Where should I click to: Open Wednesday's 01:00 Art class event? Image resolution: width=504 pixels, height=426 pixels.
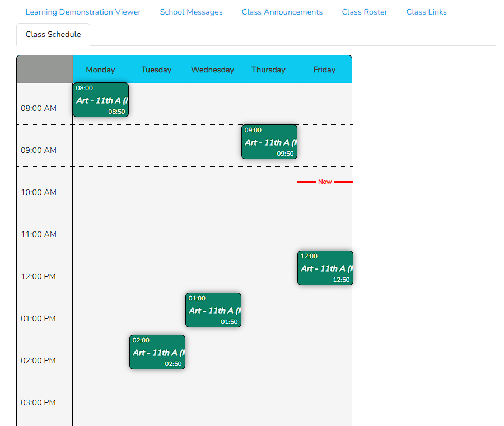(x=213, y=310)
